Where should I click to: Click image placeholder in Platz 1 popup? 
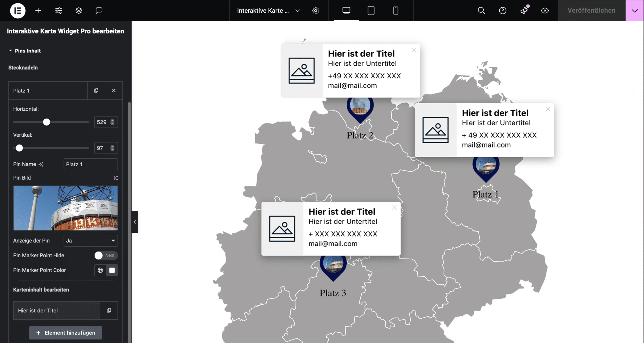435,130
